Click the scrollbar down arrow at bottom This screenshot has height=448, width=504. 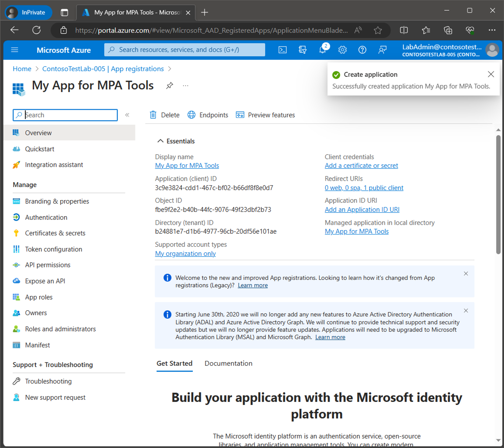pos(498,440)
